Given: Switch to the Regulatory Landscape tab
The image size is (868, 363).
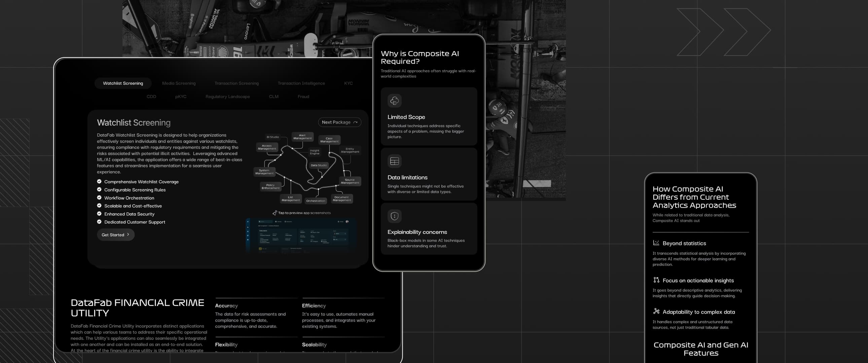Looking at the screenshot, I should [227, 97].
